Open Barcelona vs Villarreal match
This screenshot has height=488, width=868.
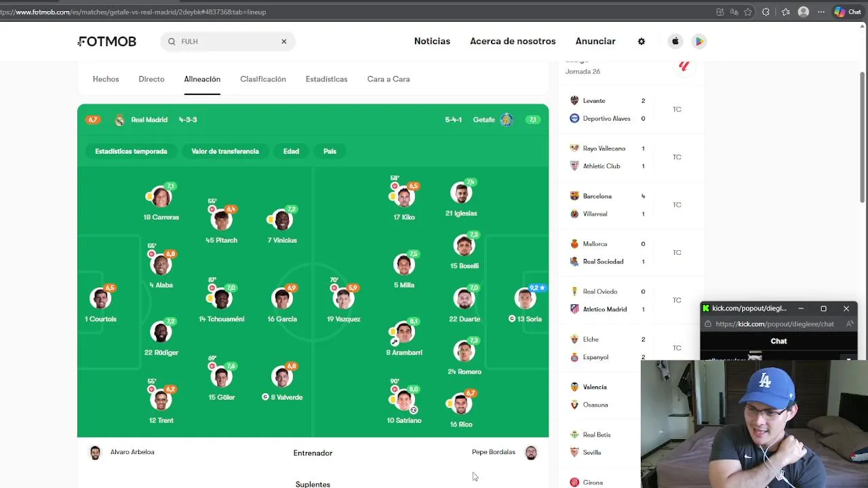(631, 205)
